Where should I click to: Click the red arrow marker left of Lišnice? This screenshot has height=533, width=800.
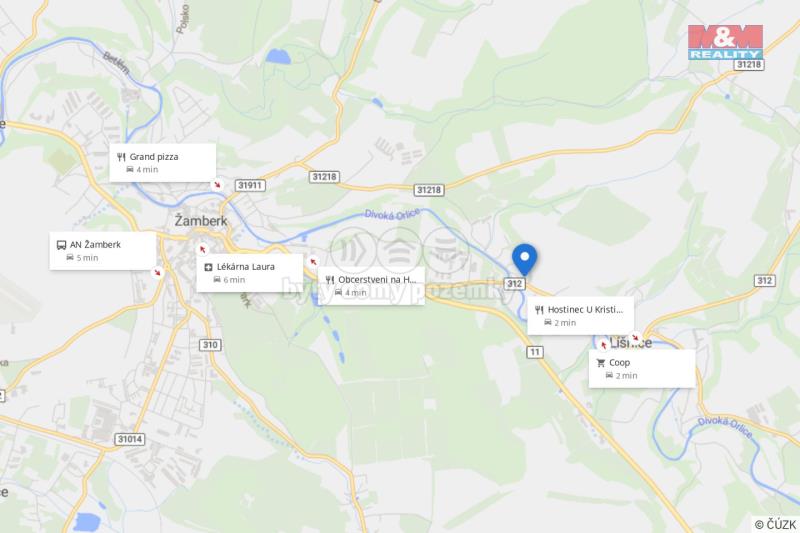click(604, 345)
